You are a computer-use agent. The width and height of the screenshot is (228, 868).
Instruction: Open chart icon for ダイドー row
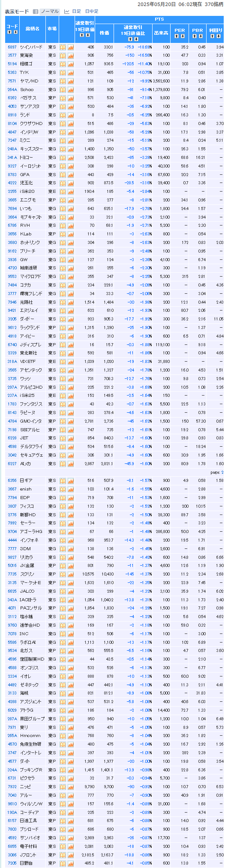pyautogui.click(x=71, y=319)
